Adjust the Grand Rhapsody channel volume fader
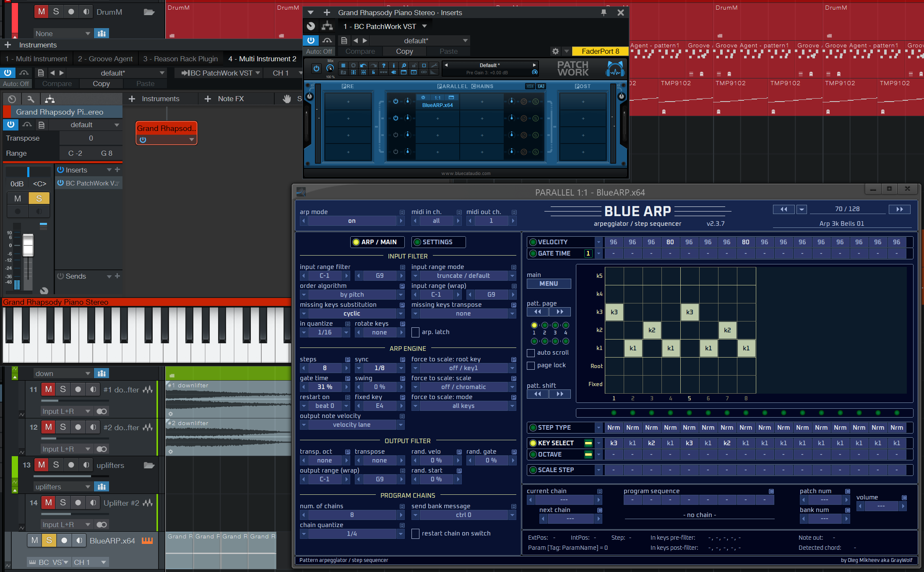Viewport: 924px width, 572px height. (28, 245)
